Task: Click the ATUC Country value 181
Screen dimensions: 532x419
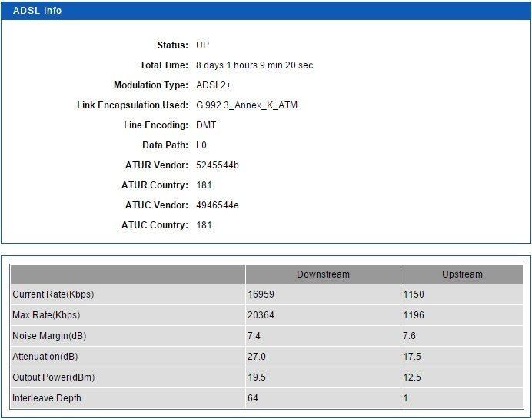Action: [204, 225]
